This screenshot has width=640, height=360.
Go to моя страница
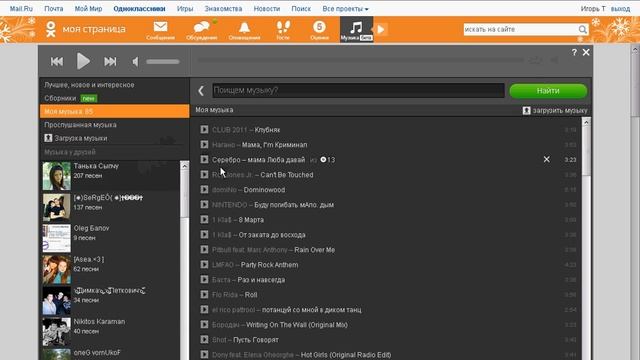click(x=94, y=29)
